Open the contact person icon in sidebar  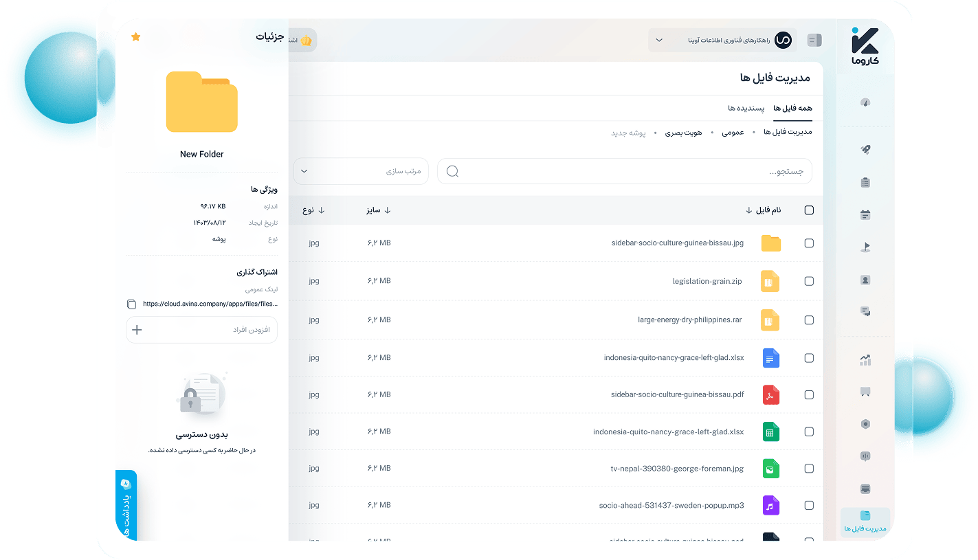(865, 280)
